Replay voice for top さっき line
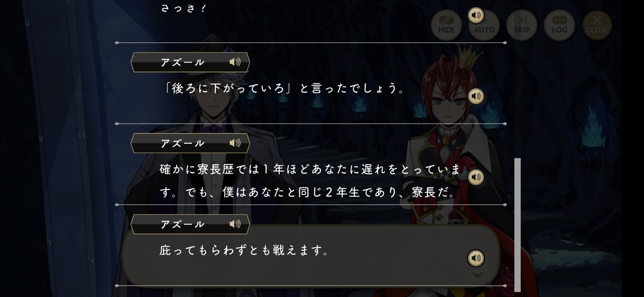The image size is (644, 297). click(x=476, y=15)
